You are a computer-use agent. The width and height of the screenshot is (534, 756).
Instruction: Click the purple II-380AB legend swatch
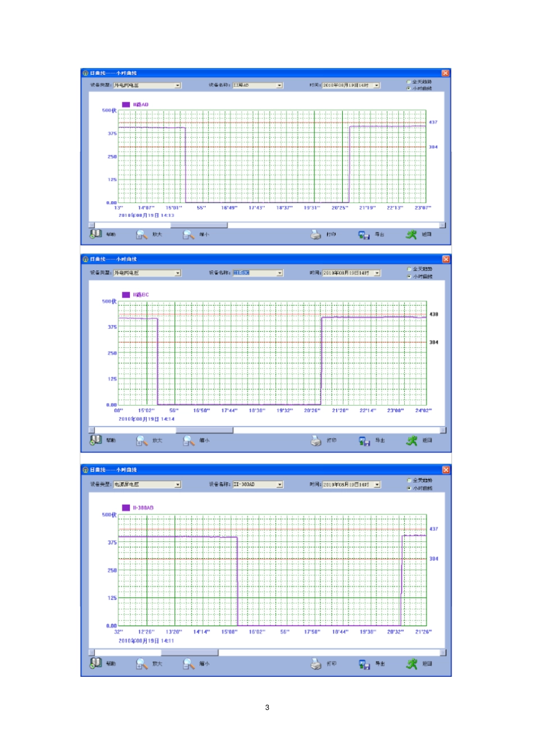(x=126, y=508)
